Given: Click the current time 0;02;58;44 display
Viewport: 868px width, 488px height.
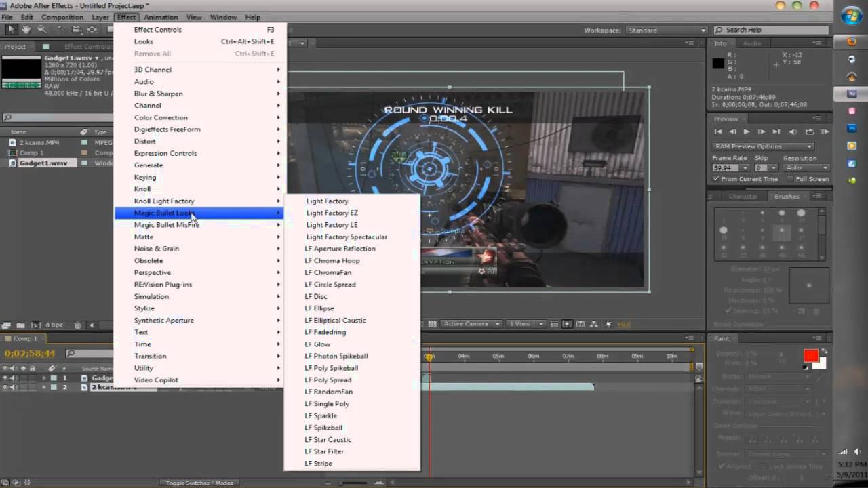Looking at the screenshot, I should [30, 354].
